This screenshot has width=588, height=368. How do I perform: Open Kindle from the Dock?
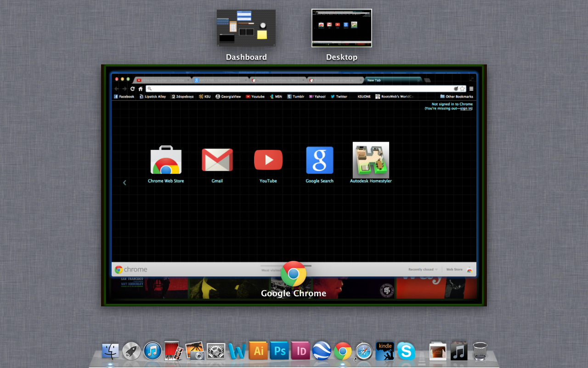[385, 351]
